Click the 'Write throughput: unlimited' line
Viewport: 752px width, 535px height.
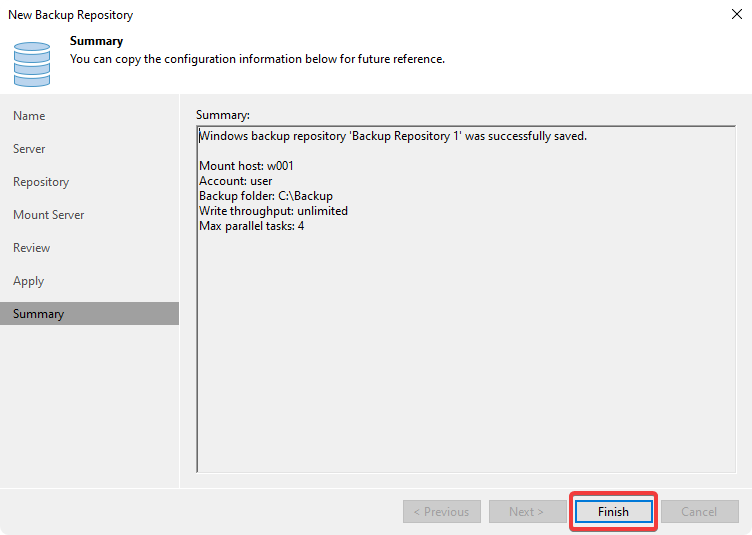[273, 211]
